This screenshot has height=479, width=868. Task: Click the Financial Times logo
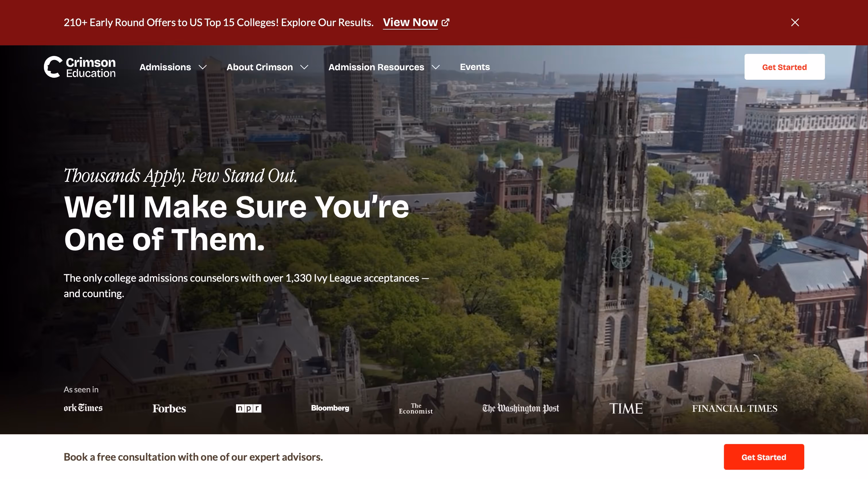(x=735, y=408)
